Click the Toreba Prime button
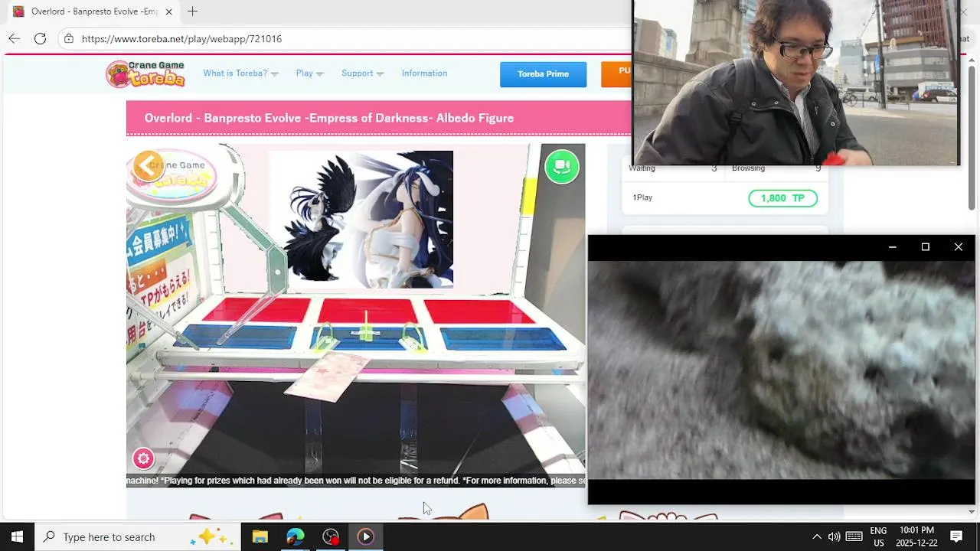The image size is (980, 551). (x=543, y=74)
